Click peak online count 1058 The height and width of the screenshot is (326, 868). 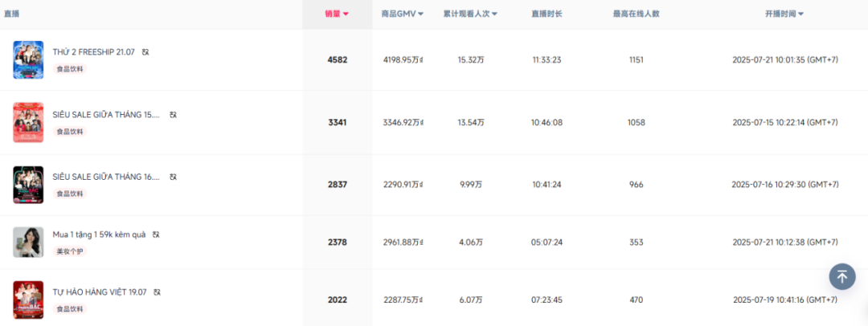point(637,122)
